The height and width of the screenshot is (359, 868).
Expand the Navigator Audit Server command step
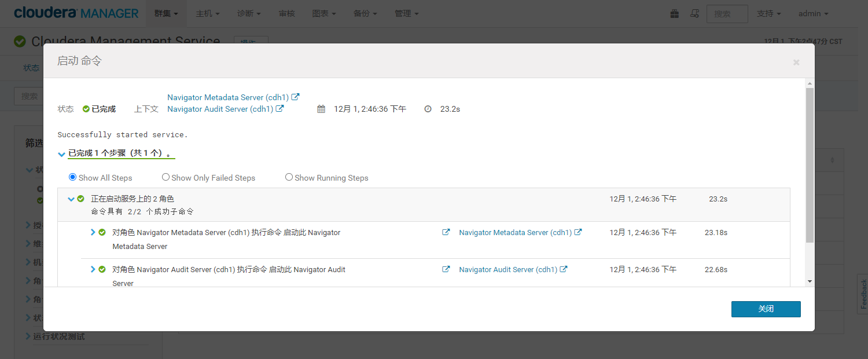93,269
